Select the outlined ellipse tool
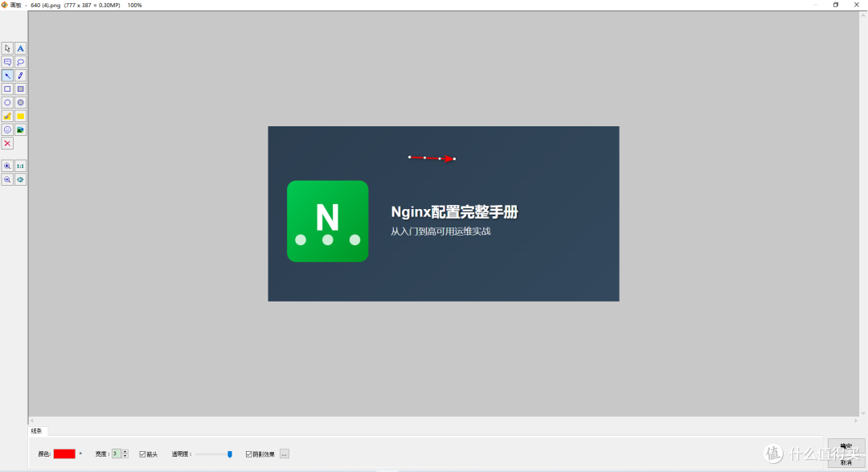 (x=7, y=102)
